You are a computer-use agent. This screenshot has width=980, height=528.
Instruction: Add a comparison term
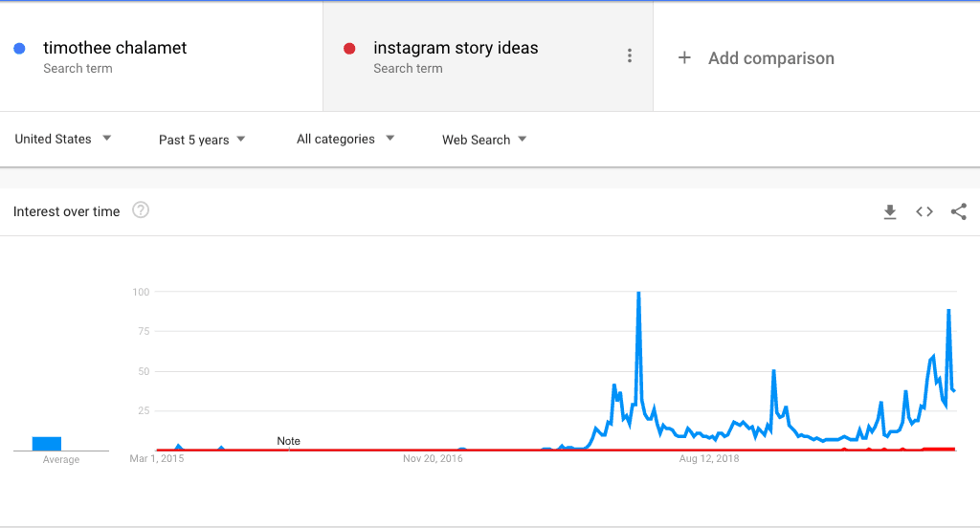click(x=771, y=58)
